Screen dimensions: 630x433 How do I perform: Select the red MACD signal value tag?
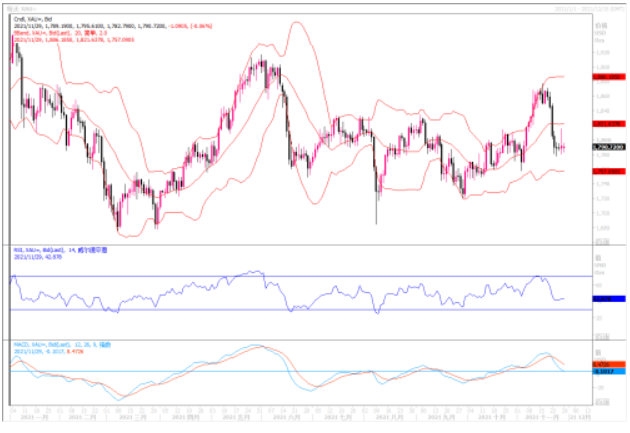[x=604, y=364]
